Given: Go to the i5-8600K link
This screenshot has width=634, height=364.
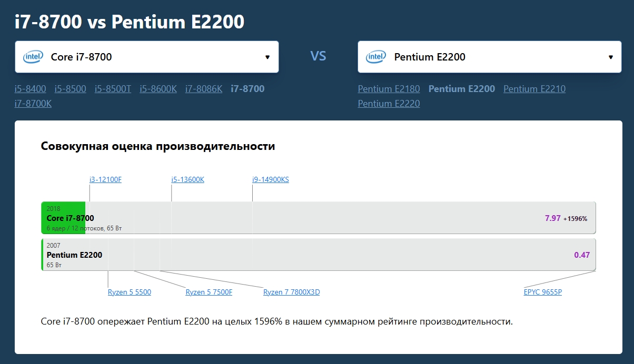Looking at the screenshot, I should point(158,89).
